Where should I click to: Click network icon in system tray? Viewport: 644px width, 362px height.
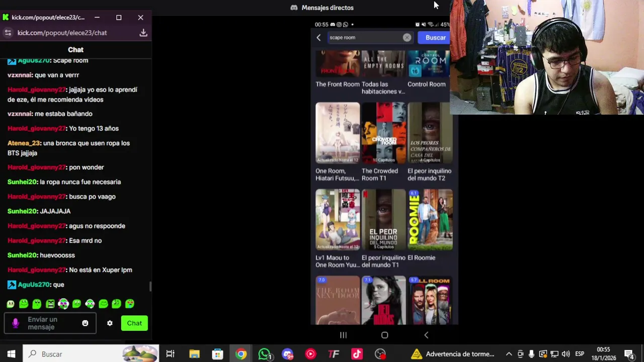(554, 354)
